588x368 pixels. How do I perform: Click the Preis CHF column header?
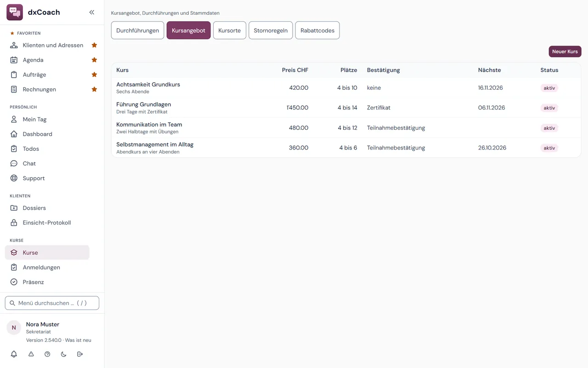click(x=295, y=70)
